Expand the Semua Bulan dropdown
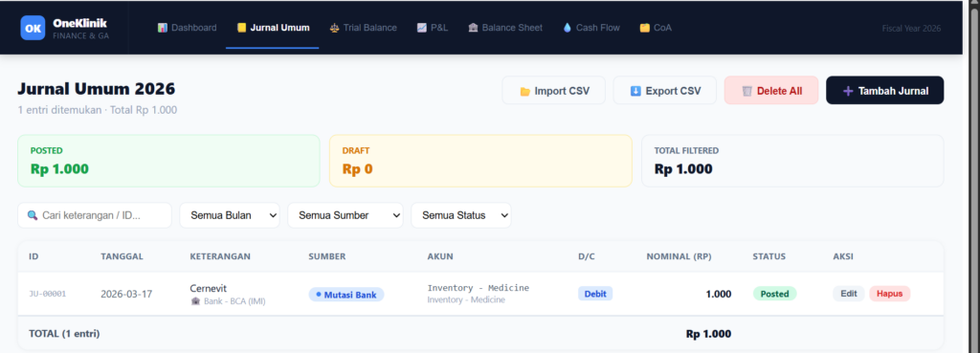The height and width of the screenshot is (353, 980). pyautogui.click(x=230, y=215)
